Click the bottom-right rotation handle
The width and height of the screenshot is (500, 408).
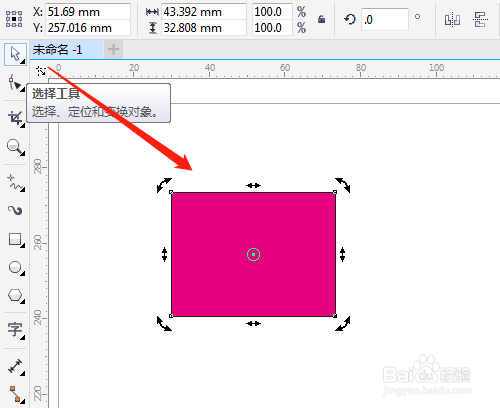343,324
